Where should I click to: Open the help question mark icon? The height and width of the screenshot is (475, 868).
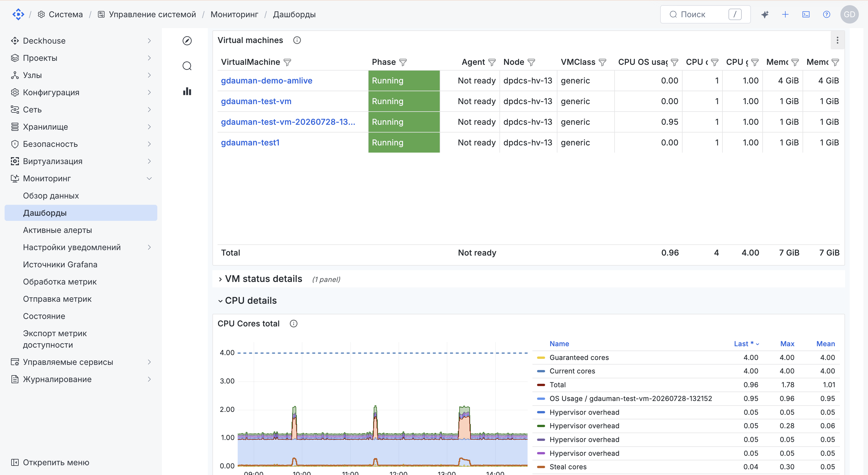click(x=826, y=14)
